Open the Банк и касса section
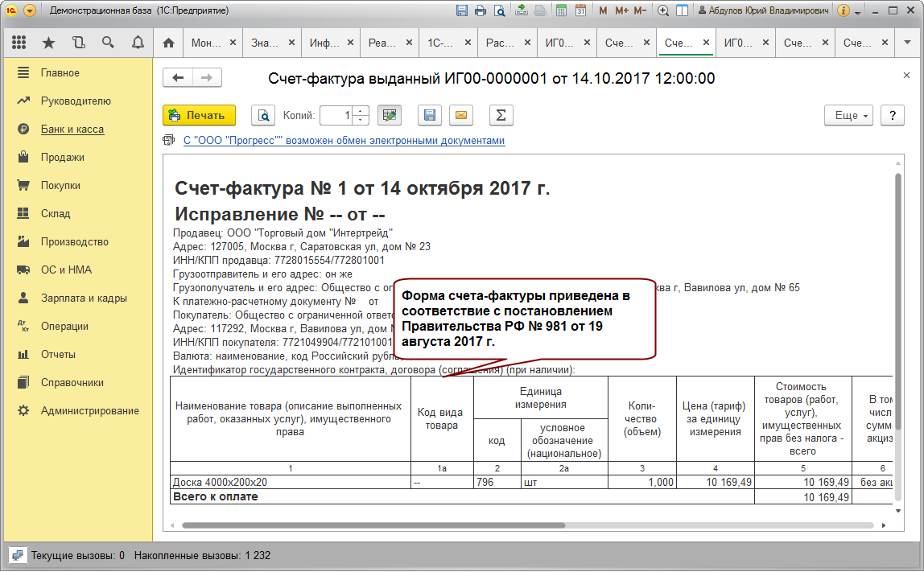The image size is (924, 572). click(x=72, y=129)
